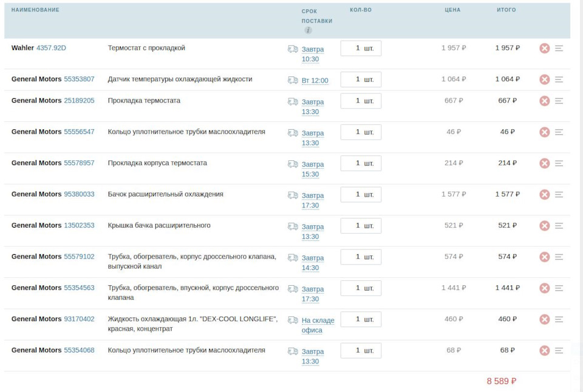
Task: Open row menu for part 25189205
Action: [x=559, y=101]
